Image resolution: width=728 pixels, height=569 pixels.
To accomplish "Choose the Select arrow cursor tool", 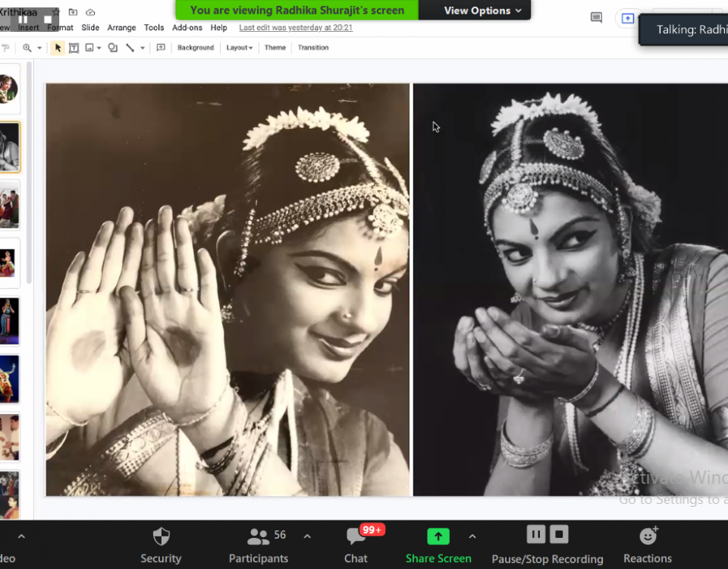I will pyautogui.click(x=58, y=48).
